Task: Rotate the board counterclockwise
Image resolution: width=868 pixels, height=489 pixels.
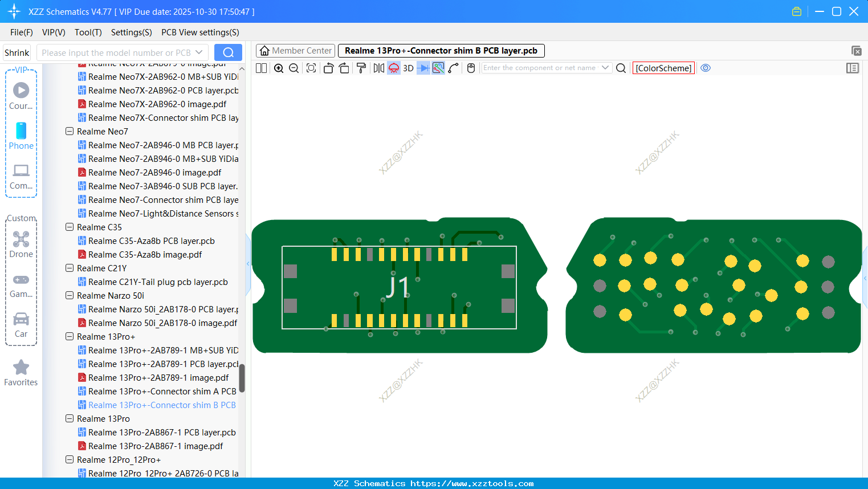Action: coord(328,68)
